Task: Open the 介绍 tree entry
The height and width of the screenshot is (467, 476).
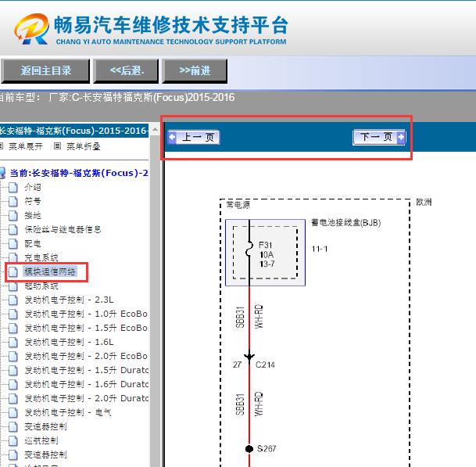Action: (x=33, y=188)
